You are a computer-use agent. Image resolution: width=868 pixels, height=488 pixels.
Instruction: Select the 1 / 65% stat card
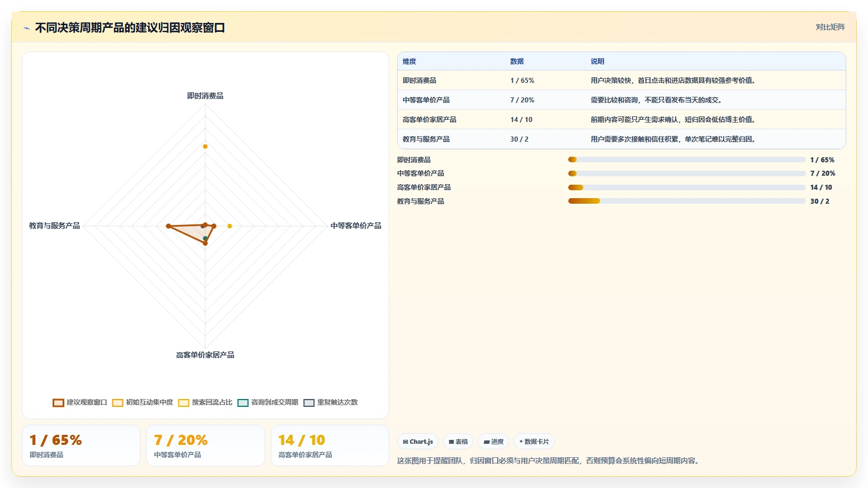[81, 445]
